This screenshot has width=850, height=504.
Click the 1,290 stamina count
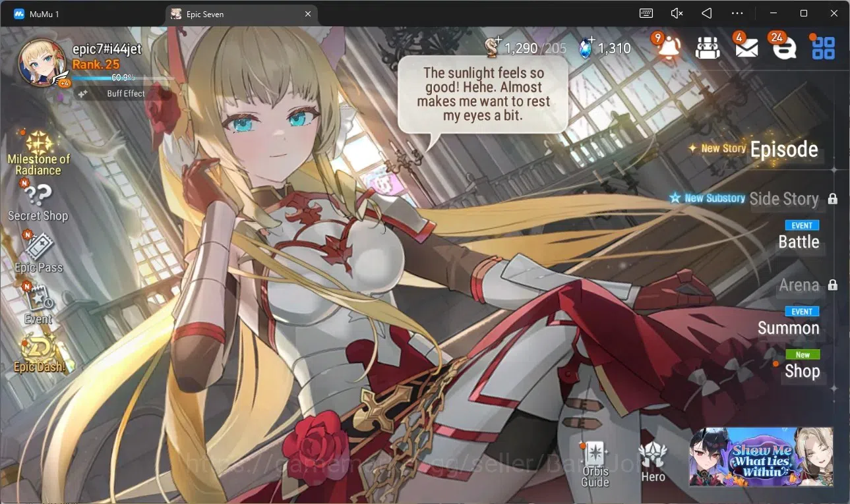click(521, 48)
